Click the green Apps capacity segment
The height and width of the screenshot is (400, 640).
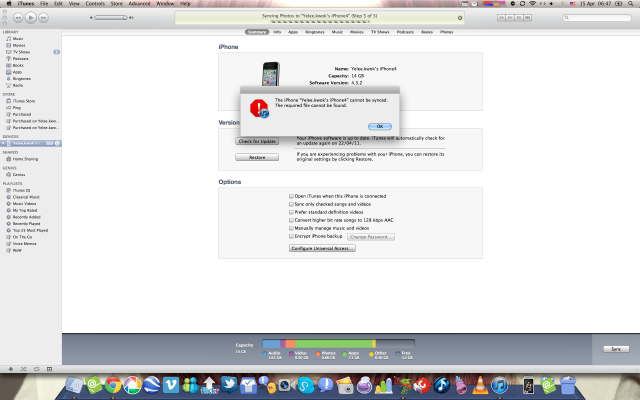pos(333,343)
